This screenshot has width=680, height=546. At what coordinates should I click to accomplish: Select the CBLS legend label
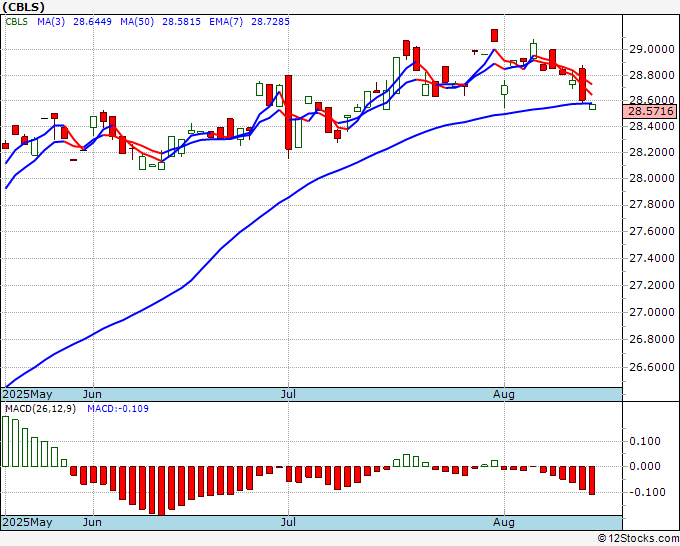tap(16, 22)
